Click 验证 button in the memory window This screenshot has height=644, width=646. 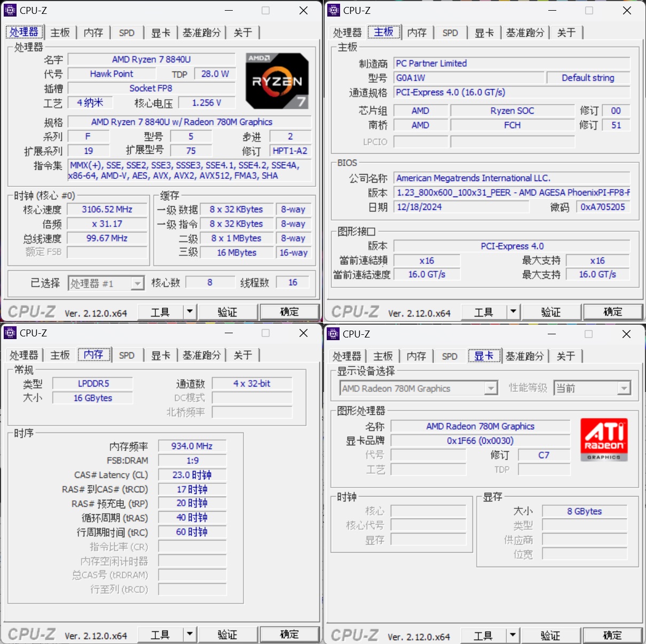pos(227,634)
